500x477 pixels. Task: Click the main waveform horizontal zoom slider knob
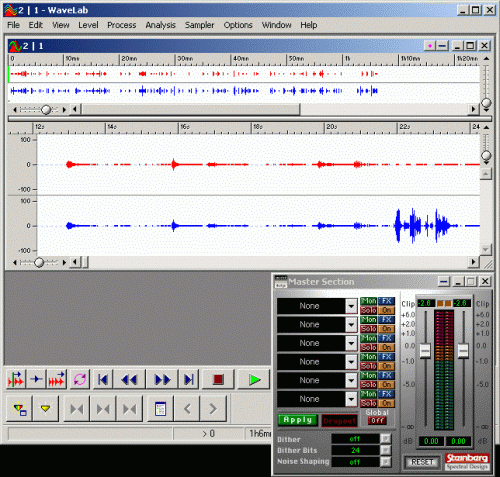tap(39, 262)
